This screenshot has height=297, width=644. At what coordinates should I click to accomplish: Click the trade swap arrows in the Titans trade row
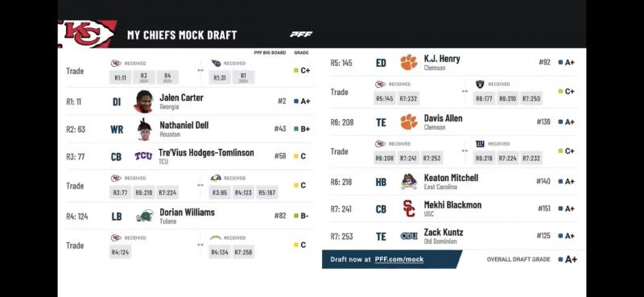pyautogui.click(x=200, y=70)
